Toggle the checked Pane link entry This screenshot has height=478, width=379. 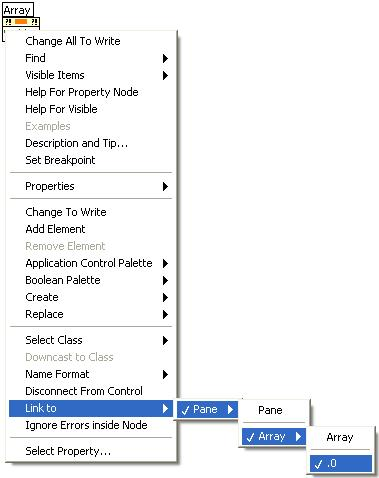click(x=207, y=409)
